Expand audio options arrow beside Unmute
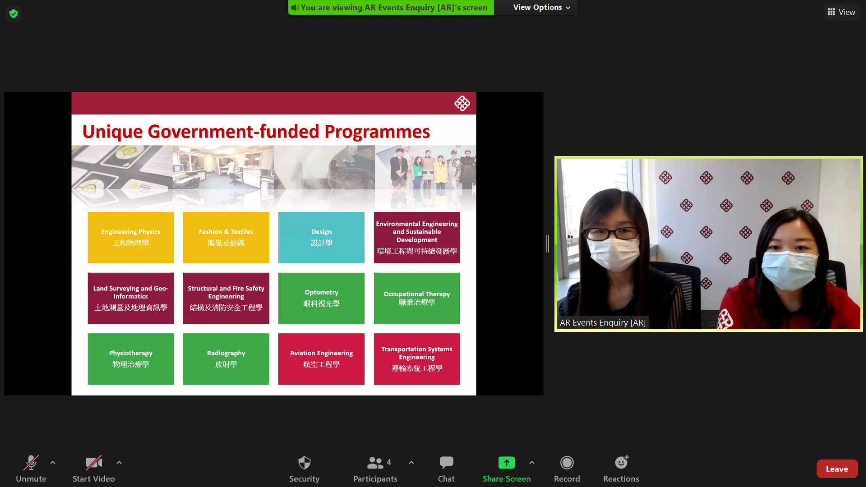The image size is (868, 487). (x=53, y=463)
